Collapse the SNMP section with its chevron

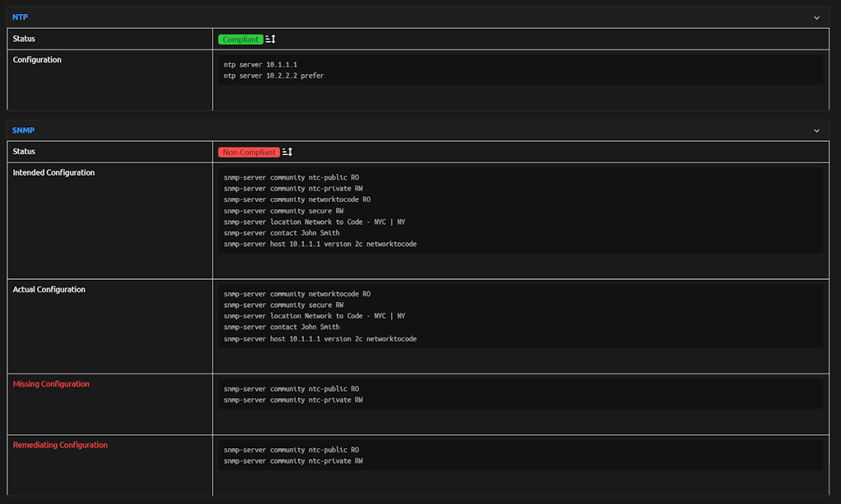816,131
